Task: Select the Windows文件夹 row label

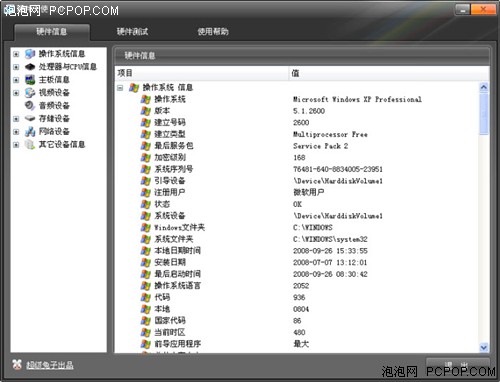Action: click(179, 227)
